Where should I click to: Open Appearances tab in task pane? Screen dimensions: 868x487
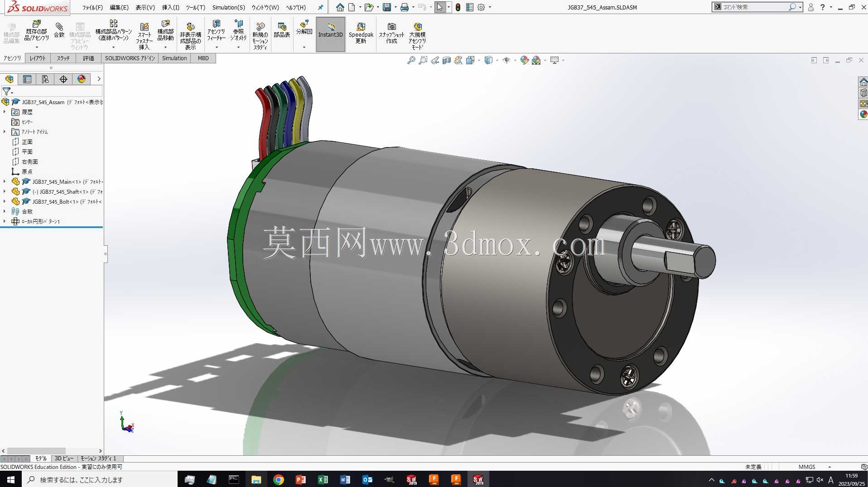(x=863, y=115)
